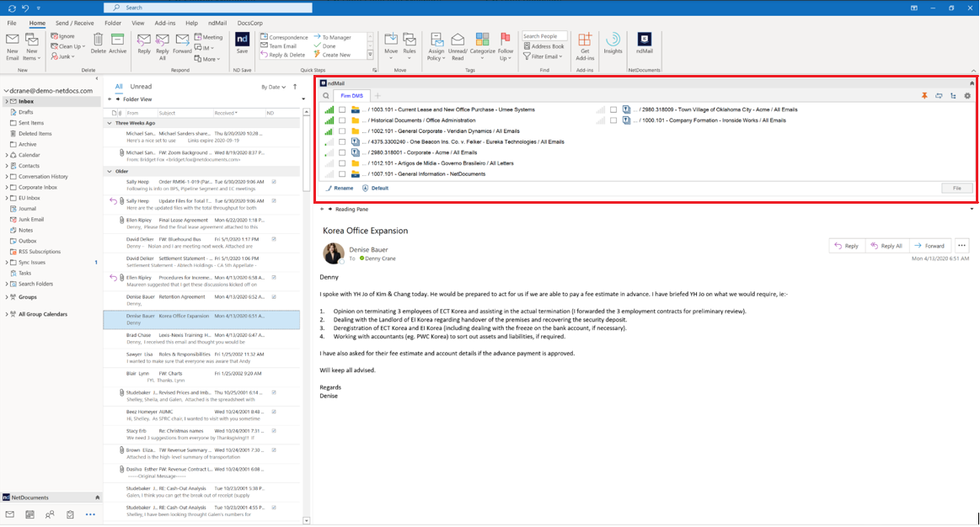Check the One Beacon Ins. Co. v. Felker box
The width and height of the screenshot is (980, 527).
pyautogui.click(x=342, y=141)
